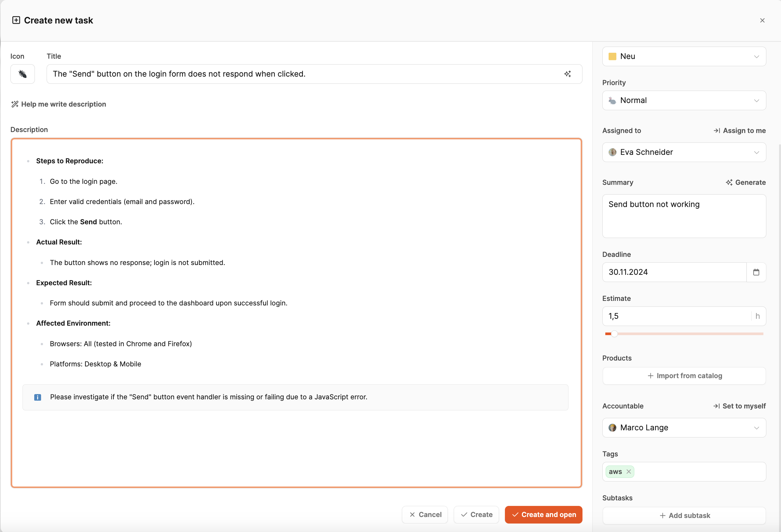
Task: Click Assign to me link
Action: pos(740,131)
